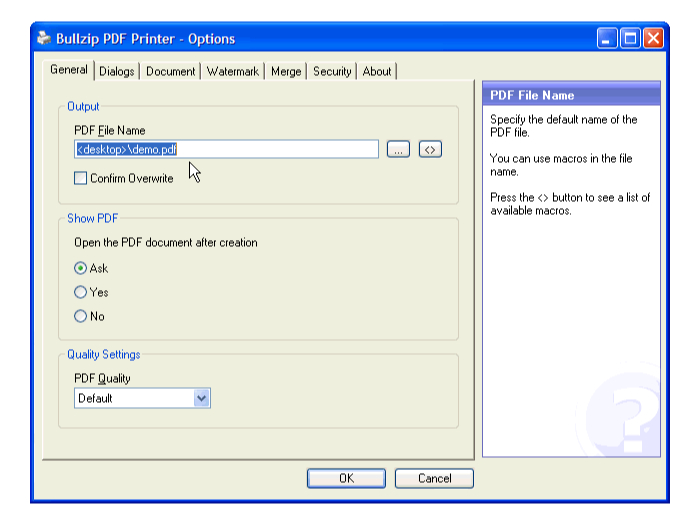Open the macro list with <> button

point(430,150)
